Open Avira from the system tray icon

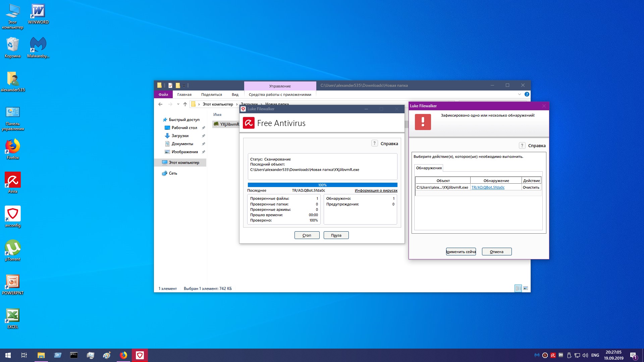(x=553, y=355)
